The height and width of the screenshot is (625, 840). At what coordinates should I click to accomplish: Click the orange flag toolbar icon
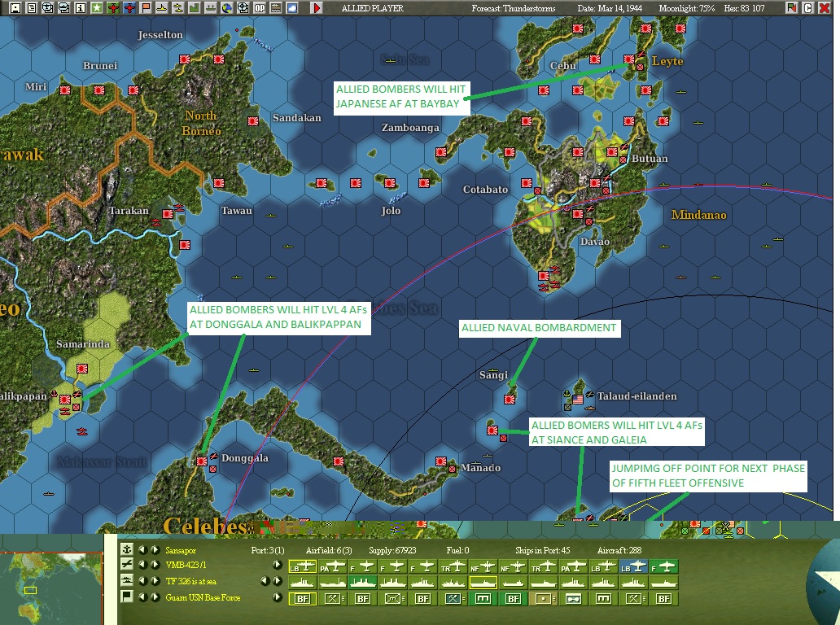point(145,7)
